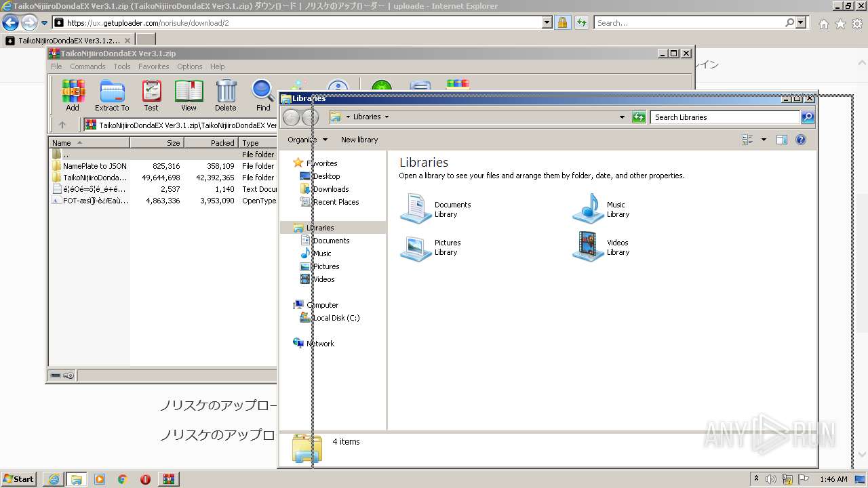Show the preview pane in Libraries window

[781, 140]
